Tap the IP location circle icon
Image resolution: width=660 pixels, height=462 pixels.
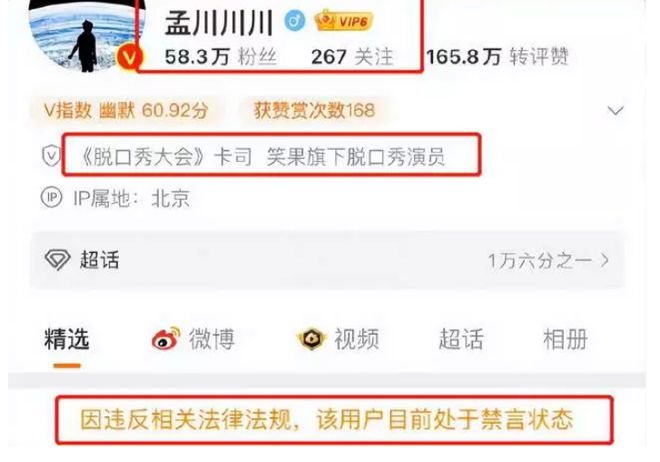point(51,197)
